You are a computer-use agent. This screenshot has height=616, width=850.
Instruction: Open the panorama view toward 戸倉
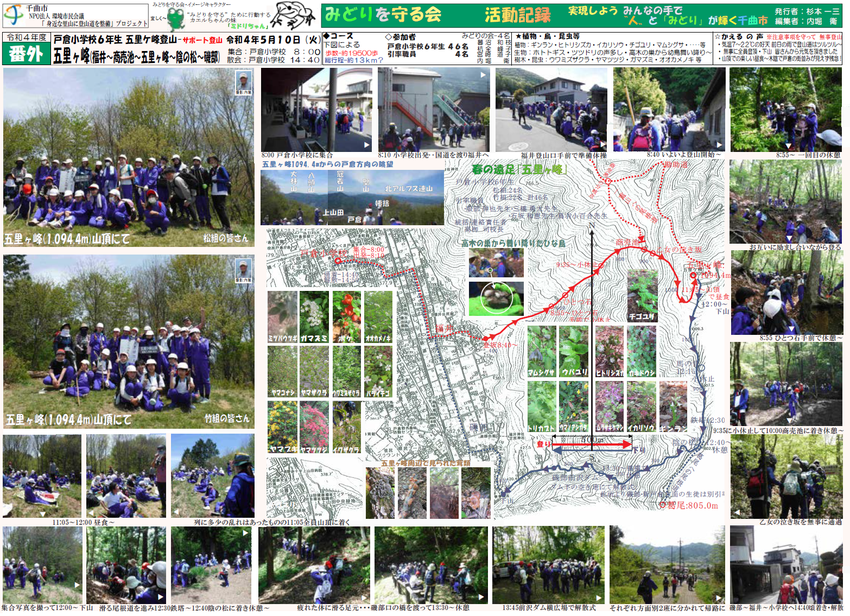point(352,198)
